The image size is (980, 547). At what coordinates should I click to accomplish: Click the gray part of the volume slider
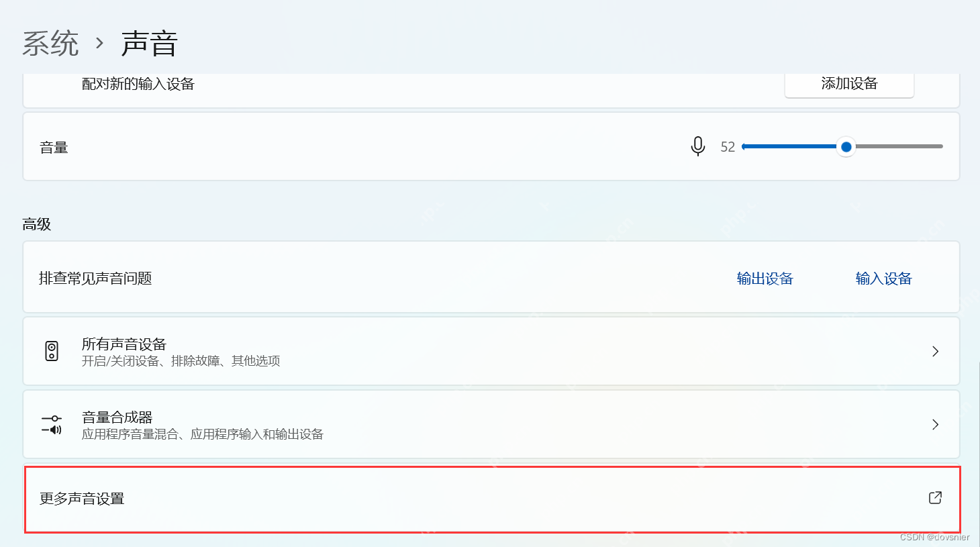(x=899, y=146)
